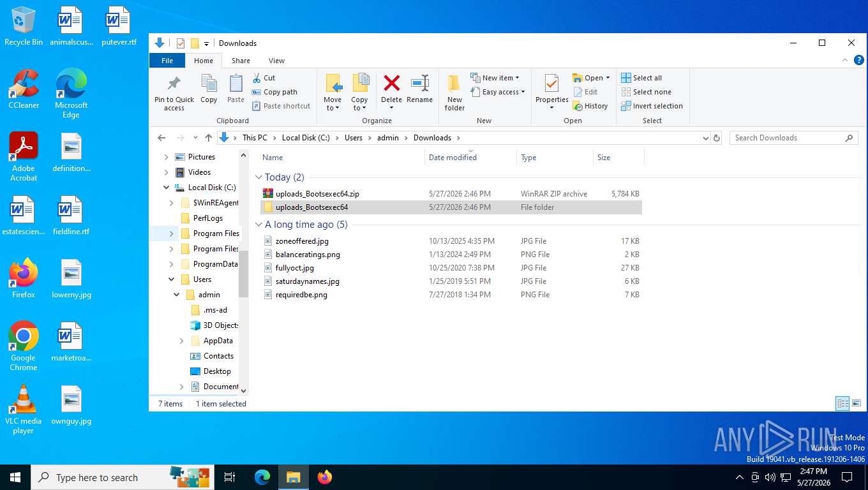This screenshot has width=868, height=490.
Task: Select balanceratings.png file
Action: point(451,255)
